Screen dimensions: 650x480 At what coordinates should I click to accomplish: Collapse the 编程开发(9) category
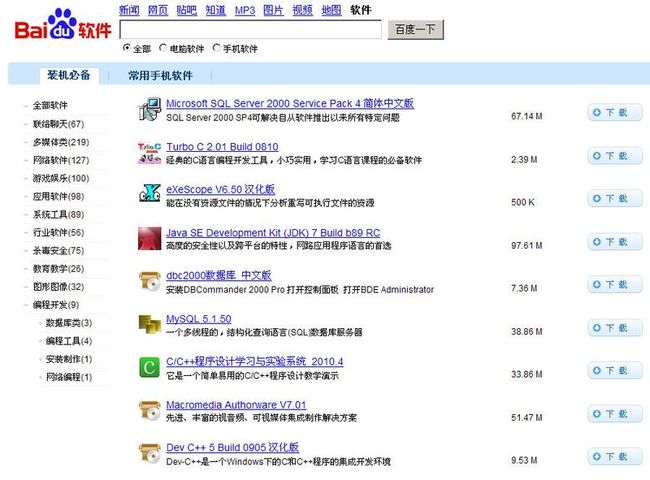point(56,305)
